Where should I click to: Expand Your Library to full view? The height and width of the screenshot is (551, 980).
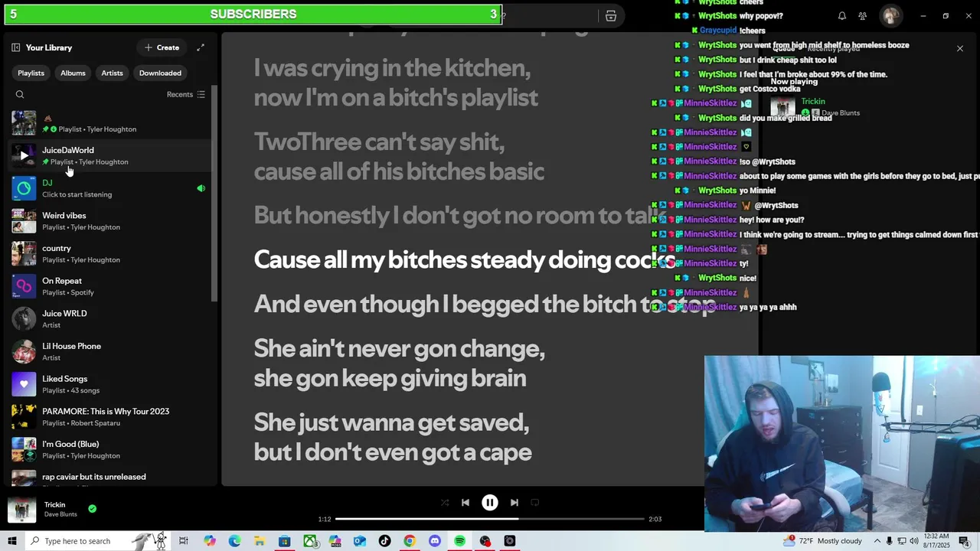pos(201,47)
